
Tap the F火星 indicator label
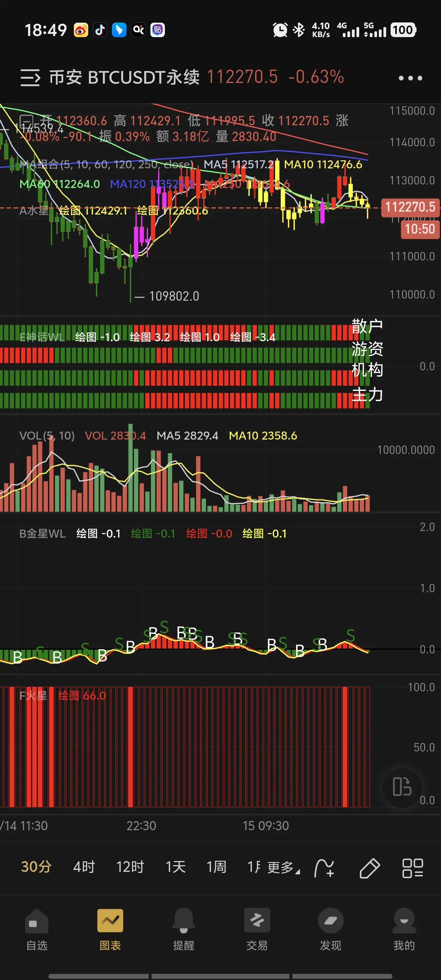(x=33, y=696)
